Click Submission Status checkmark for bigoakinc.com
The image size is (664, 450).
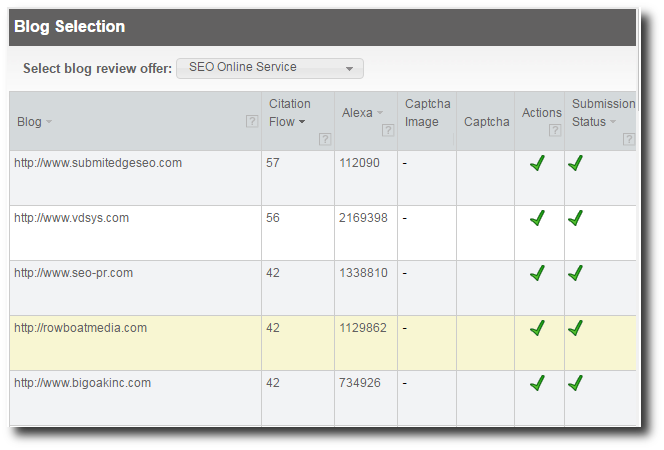[575, 383]
